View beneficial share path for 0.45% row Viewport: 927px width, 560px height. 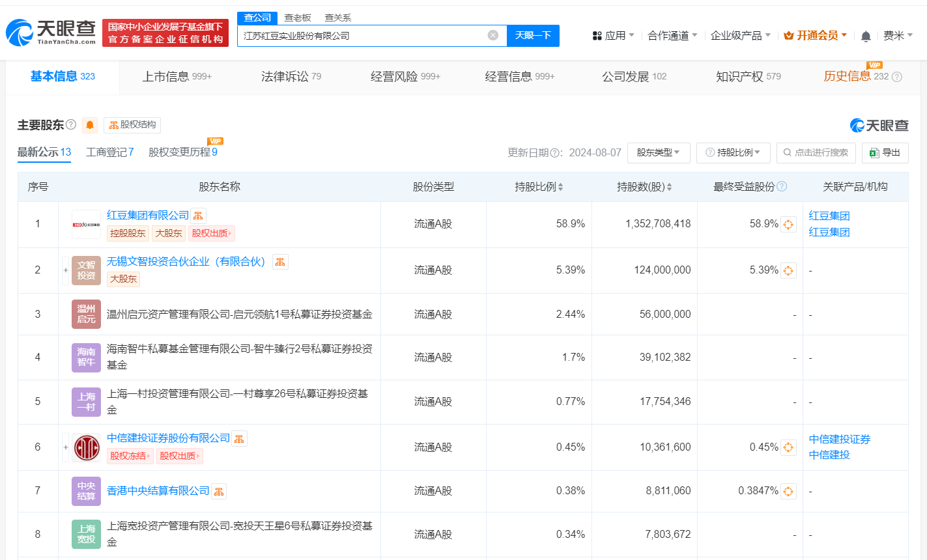(x=788, y=447)
